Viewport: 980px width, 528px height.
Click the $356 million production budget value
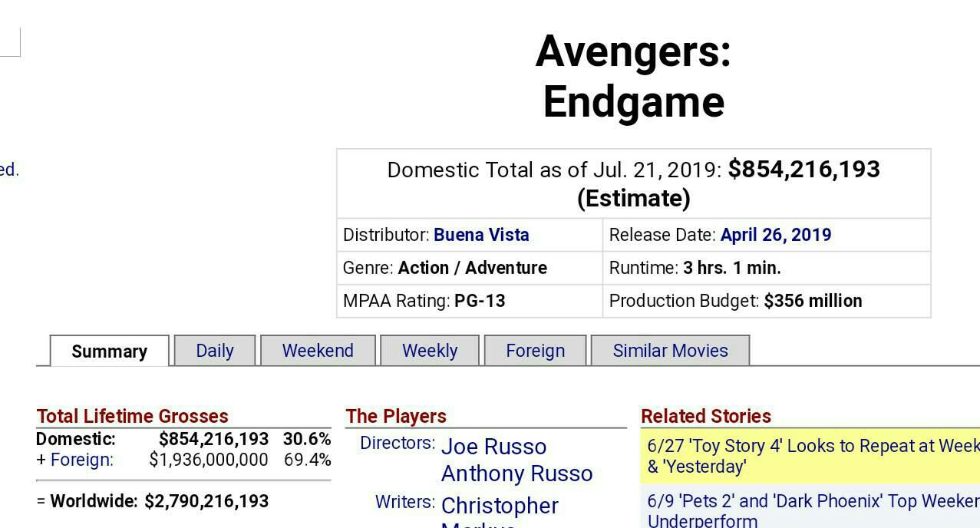(x=813, y=301)
